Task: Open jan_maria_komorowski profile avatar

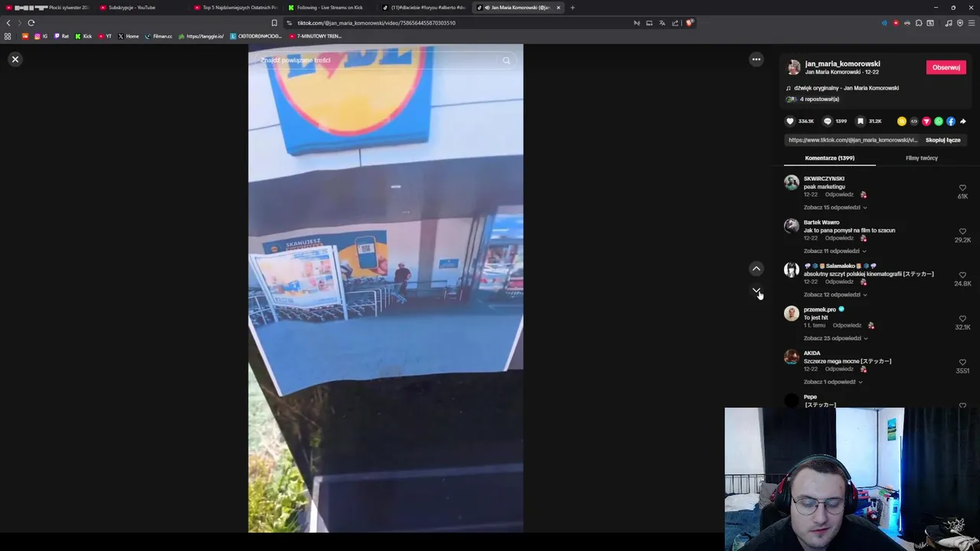Action: point(794,67)
